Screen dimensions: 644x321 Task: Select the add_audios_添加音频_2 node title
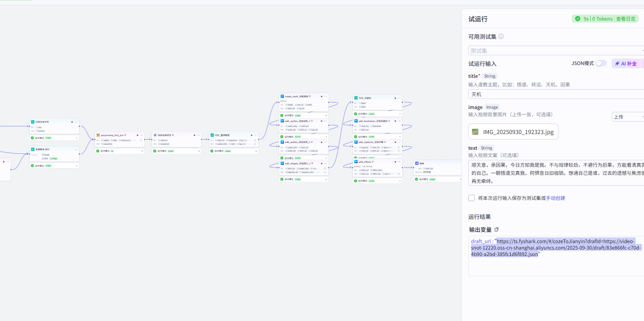pos(297,142)
